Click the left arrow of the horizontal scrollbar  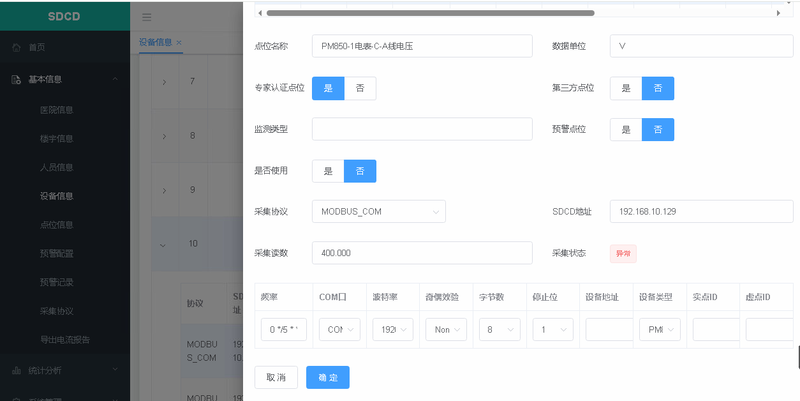pos(261,13)
